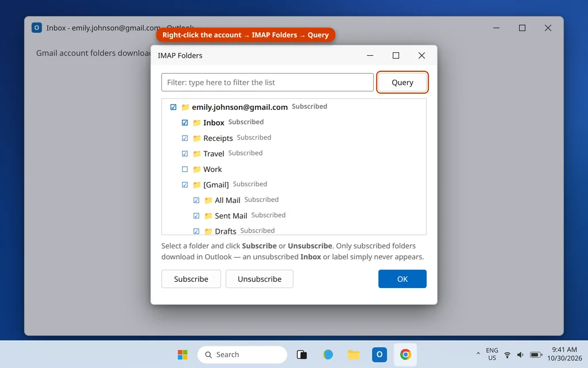Click the Query button

(403, 82)
